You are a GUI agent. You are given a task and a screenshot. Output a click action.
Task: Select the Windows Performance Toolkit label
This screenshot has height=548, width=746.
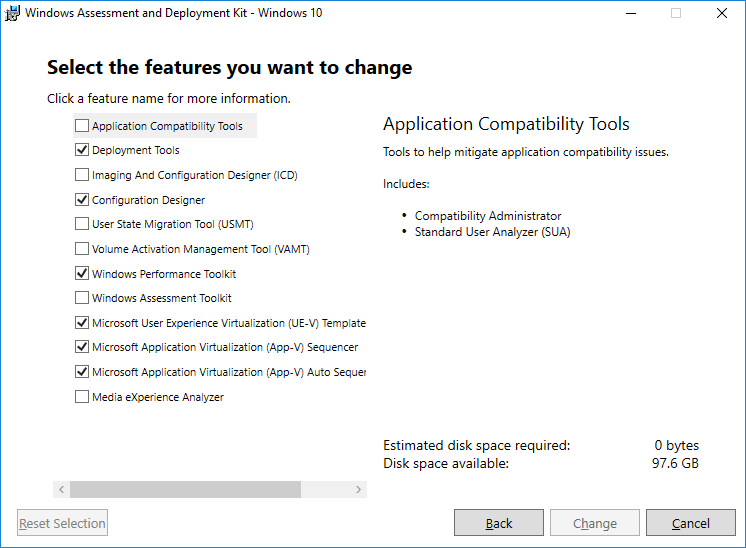[x=164, y=274]
